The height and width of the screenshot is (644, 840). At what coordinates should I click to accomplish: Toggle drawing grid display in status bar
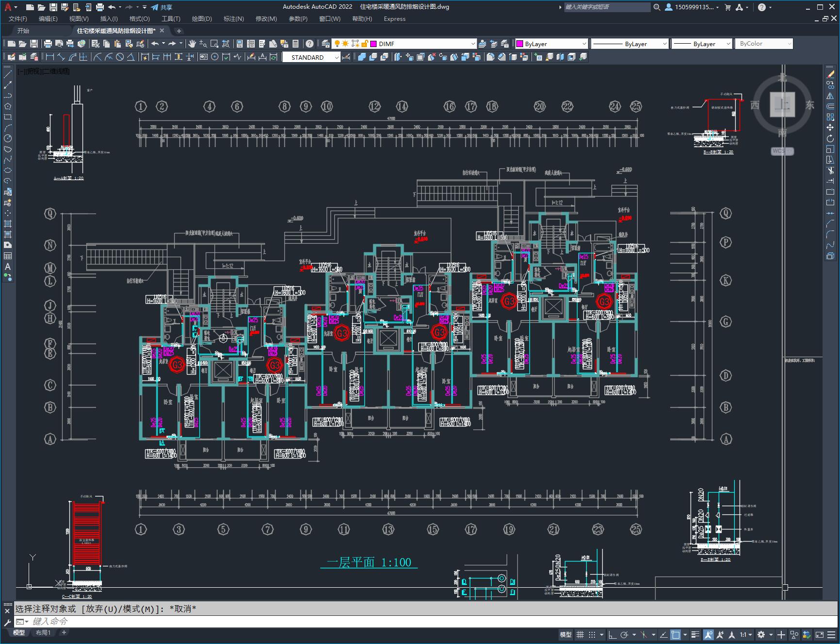tap(580, 634)
